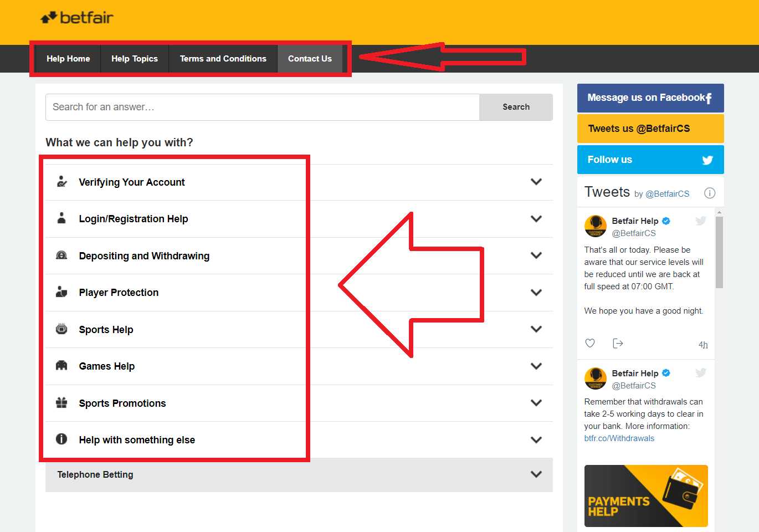The image size is (759, 532).
Task: Click Tweets us @BetfairCS button
Action: (650, 129)
